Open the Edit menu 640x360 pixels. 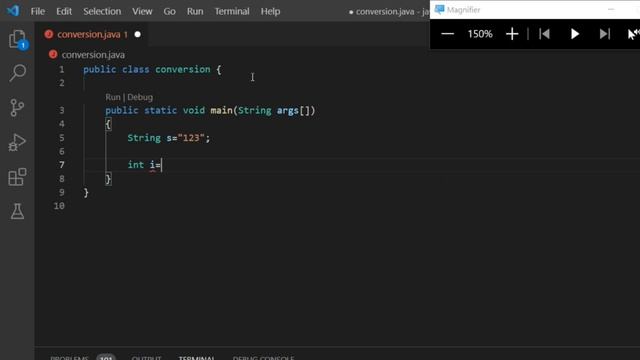click(64, 11)
